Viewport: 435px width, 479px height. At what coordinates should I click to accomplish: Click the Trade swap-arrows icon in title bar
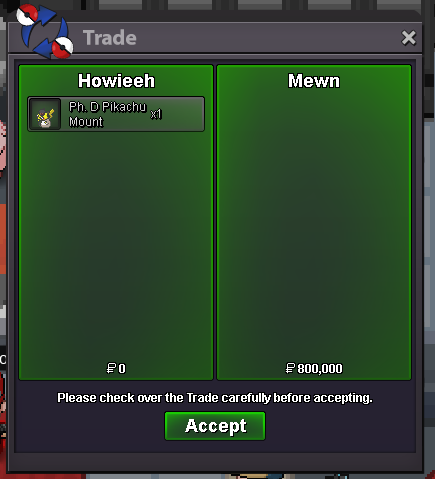(x=45, y=32)
